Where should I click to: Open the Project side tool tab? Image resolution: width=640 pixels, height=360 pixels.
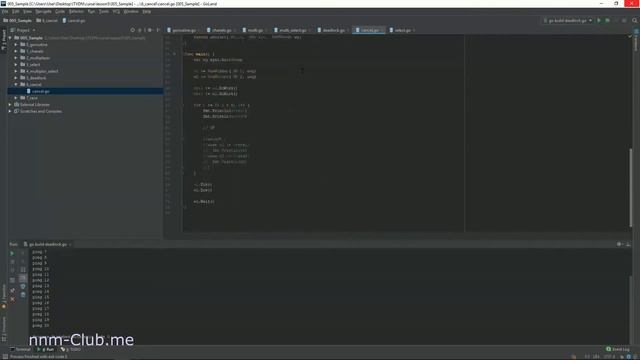pyautogui.click(x=4, y=40)
